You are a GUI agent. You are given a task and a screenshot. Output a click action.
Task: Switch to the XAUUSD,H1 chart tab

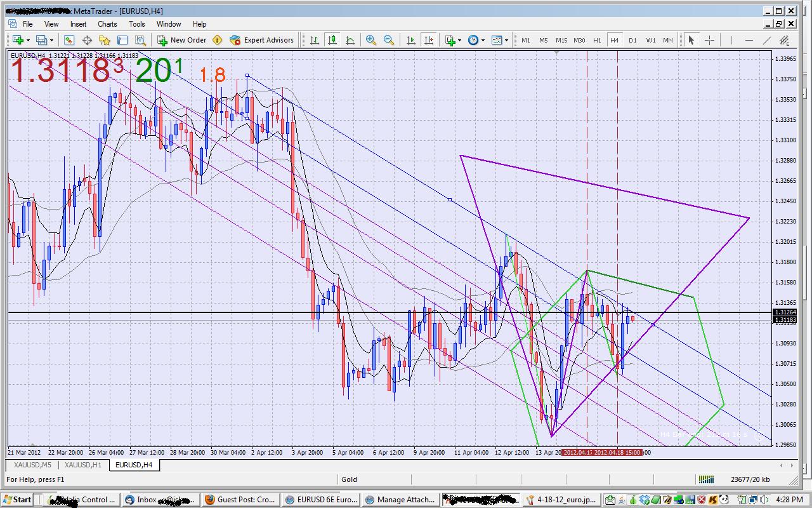(83, 465)
